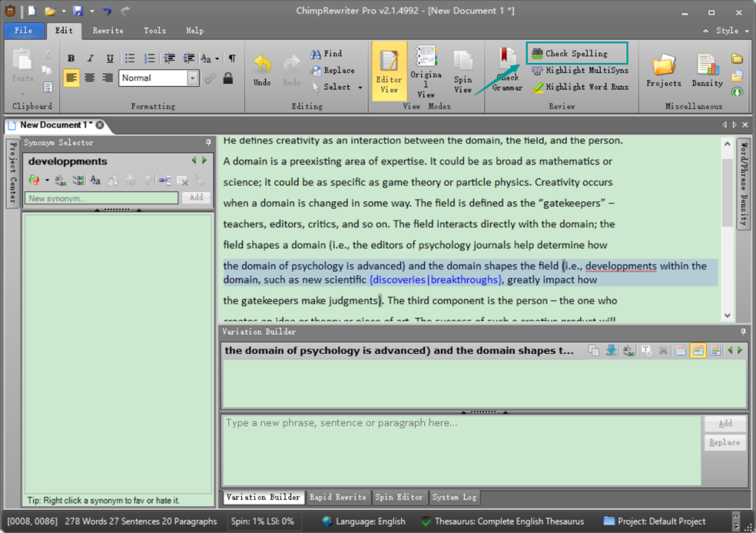Screen dimensions: 756x533
Task: Click the replace single word icon in Synonym Selector
Action: tap(60, 180)
